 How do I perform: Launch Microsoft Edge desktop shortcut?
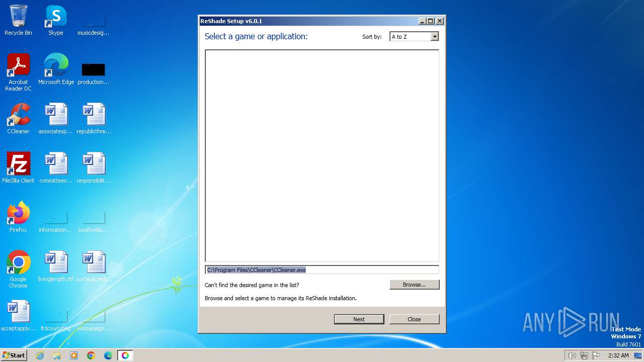point(56,69)
